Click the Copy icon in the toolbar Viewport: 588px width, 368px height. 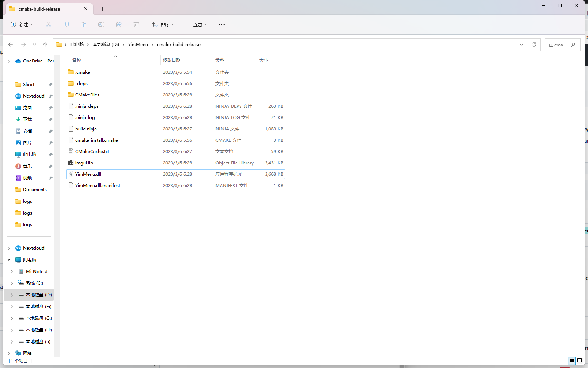pyautogui.click(x=66, y=24)
